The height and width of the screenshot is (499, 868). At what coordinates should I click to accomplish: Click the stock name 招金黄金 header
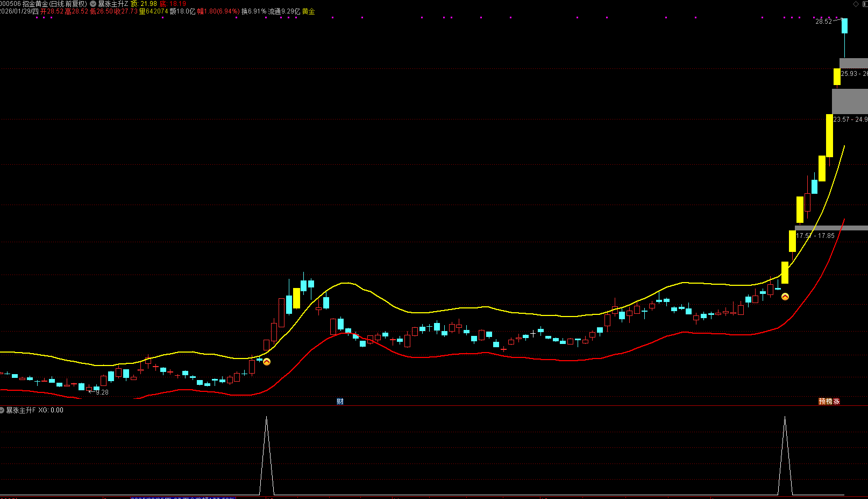click(x=35, y=4)
